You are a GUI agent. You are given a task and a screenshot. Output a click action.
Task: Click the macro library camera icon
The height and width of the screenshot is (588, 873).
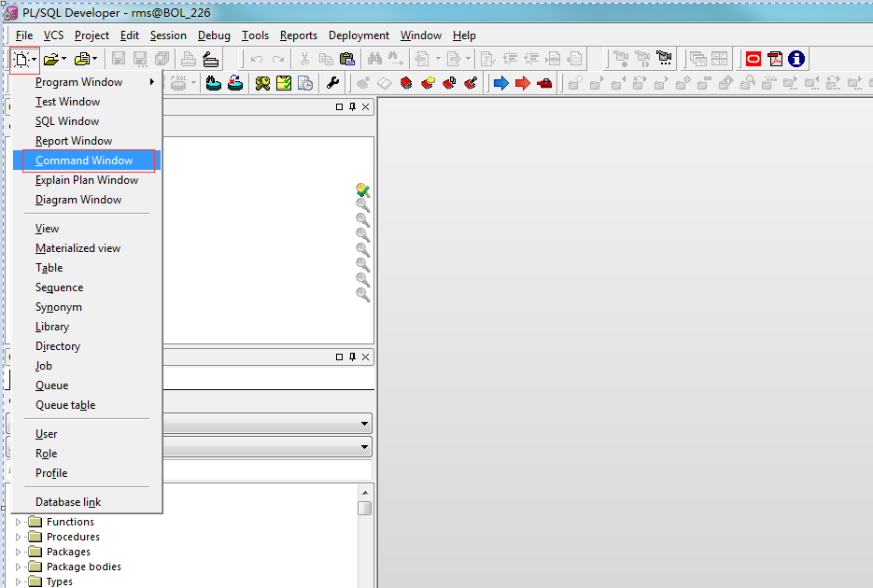664,57
